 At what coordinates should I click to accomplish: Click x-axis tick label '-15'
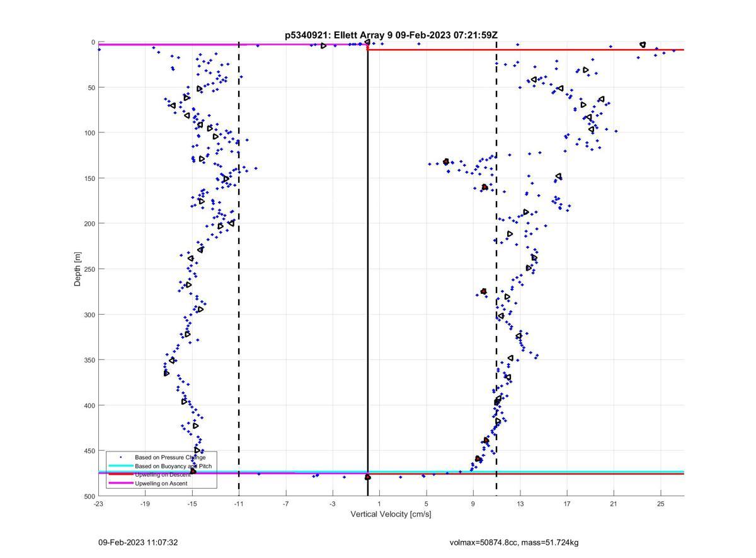192,504
